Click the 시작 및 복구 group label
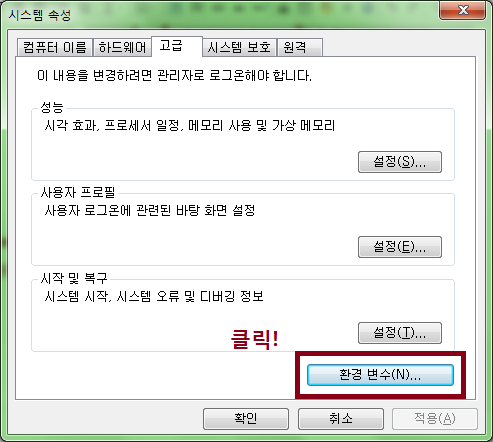493x442 pixels. coord(74,278)
